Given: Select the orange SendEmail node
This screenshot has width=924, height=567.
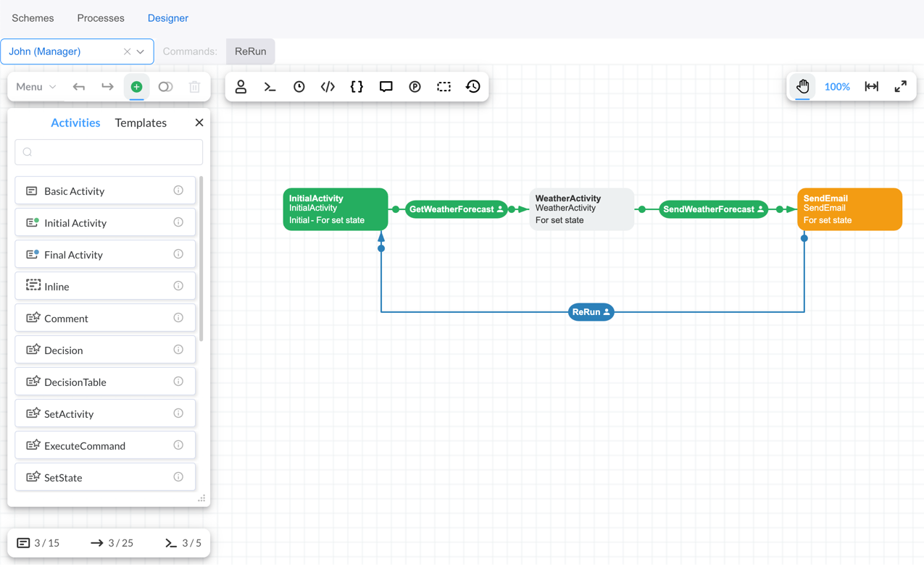Looking at the screenshot, I should 849,209.
